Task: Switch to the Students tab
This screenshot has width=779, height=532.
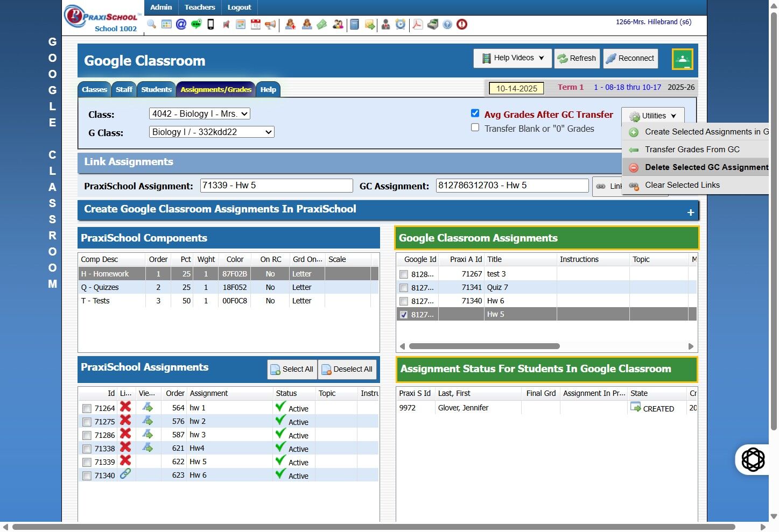Action: pos(156,89)
